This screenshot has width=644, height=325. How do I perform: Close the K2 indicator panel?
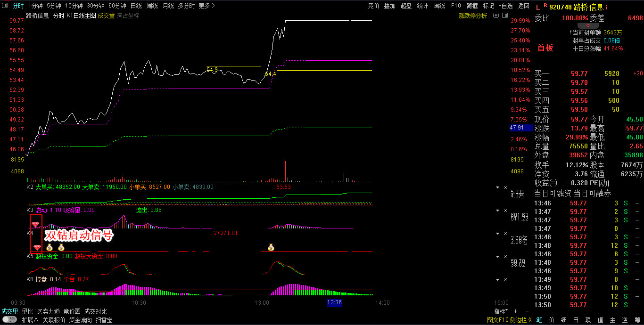coord(505,187)
